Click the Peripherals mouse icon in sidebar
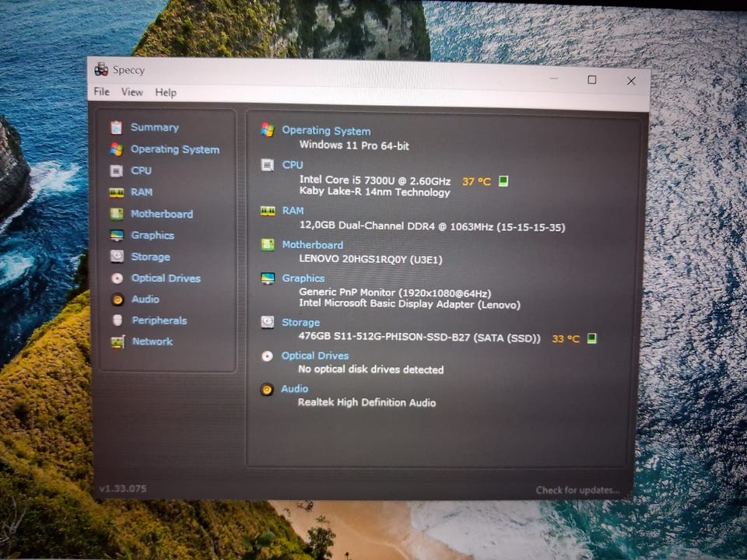 (x=117, y=320)
